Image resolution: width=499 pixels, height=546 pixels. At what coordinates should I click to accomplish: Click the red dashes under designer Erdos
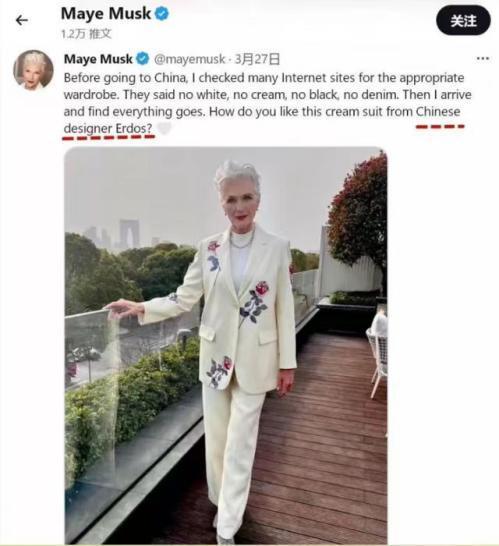[108, 138]
